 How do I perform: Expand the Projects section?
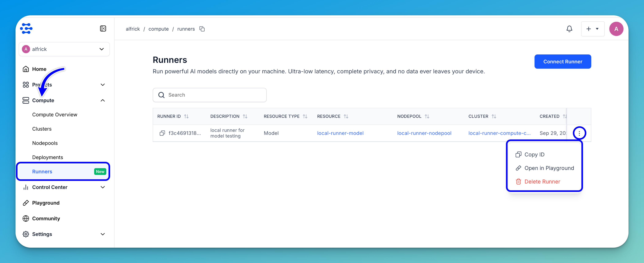point(102,85)
